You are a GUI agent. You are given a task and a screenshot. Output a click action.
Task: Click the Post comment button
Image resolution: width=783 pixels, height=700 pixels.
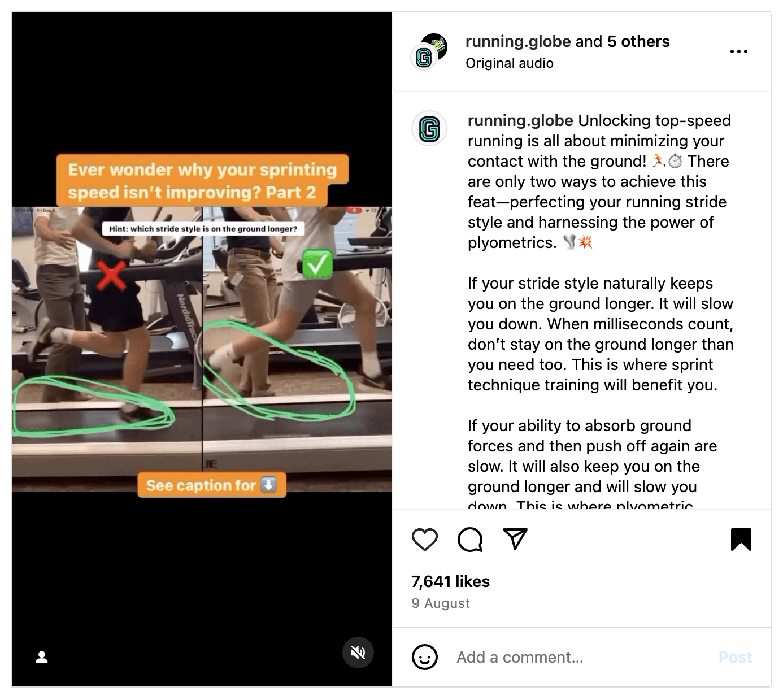[735, 657]
